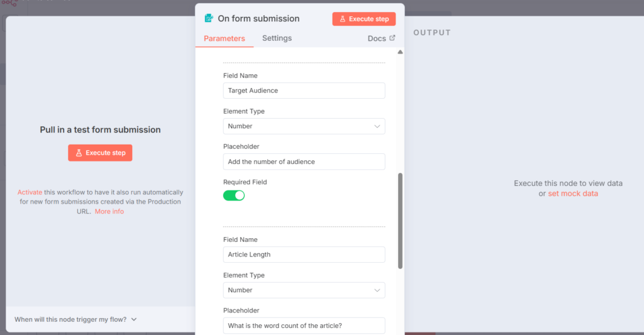Click the 'set mock data' link
This screenshot has height=335, width=644.
[x=572, y=194]
